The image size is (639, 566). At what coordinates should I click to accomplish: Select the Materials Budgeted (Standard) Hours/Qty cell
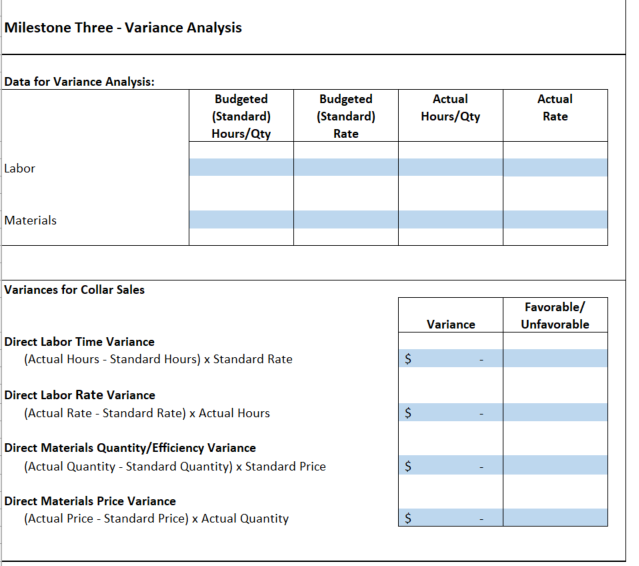point(241,219)
